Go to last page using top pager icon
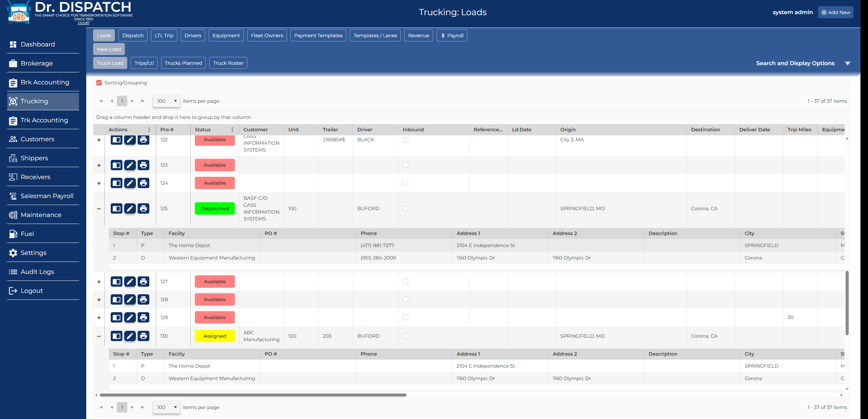The image size is (868, 419). pyautogui.click(x=142, y=101)
